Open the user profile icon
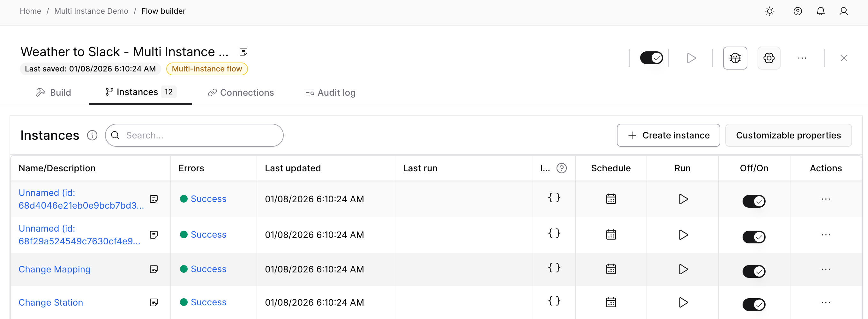The width and height of the screenshot is (868, 319). coord(843,11)
